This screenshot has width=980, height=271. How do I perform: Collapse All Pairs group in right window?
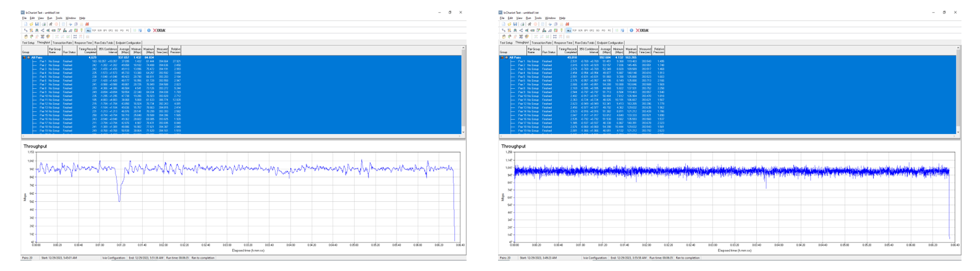click(507, 57)
